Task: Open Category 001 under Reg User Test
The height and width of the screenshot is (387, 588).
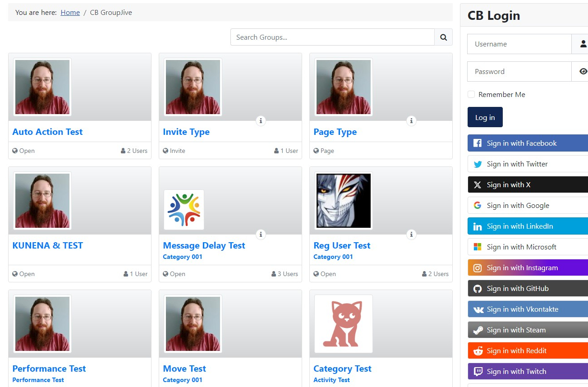Action: point(333,257)
